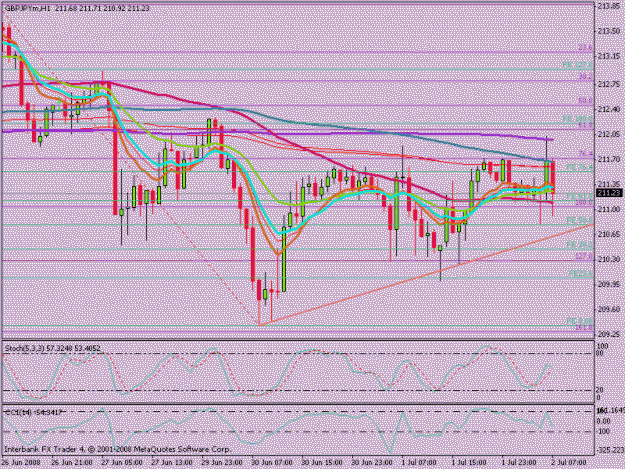Click the 210.65 price axis label
Viewport: 625px width, 469px height.
[x=609, y=234]
